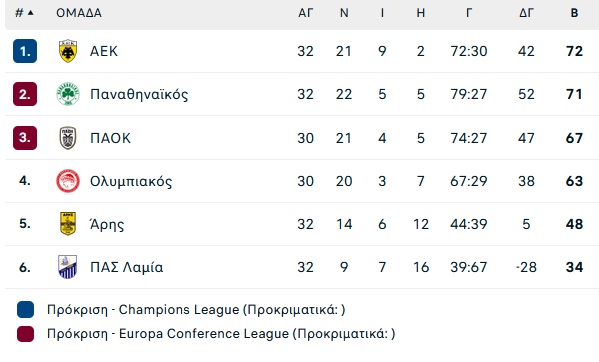The height and width of the screenshot is (362, 599).
Task: Click the AEK team crest icon
Action: pyautogui.click(x=68, y=51)
